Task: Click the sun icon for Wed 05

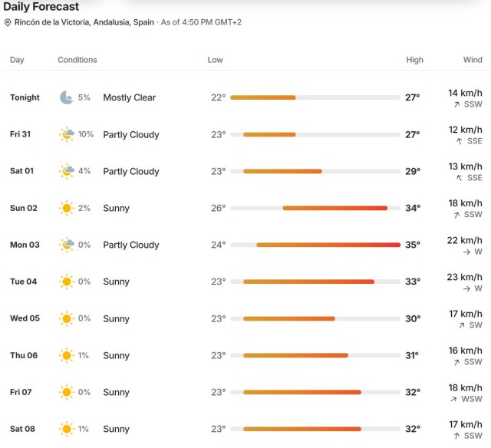Action: (67, 318)
